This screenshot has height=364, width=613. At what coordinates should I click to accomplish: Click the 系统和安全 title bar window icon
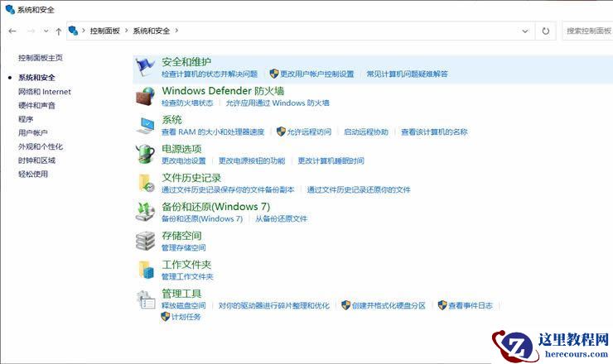(x=10, y=9)
